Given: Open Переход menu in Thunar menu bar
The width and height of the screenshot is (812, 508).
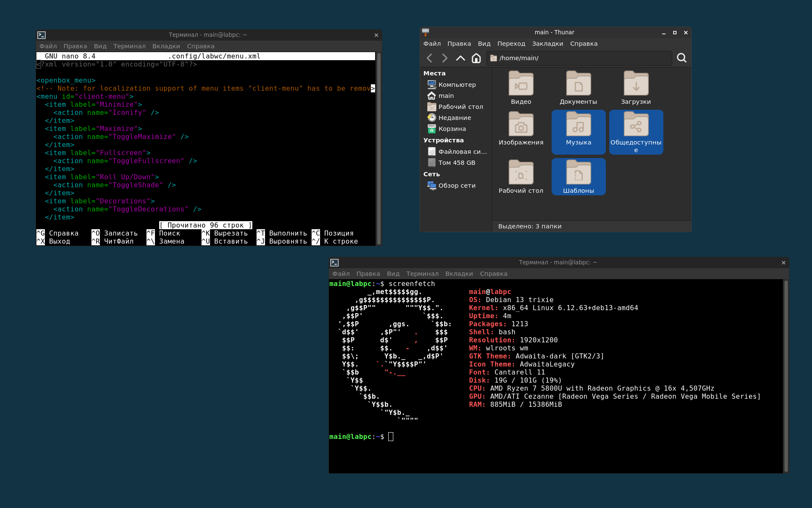Looking at the screenshot, I should 511,44.
